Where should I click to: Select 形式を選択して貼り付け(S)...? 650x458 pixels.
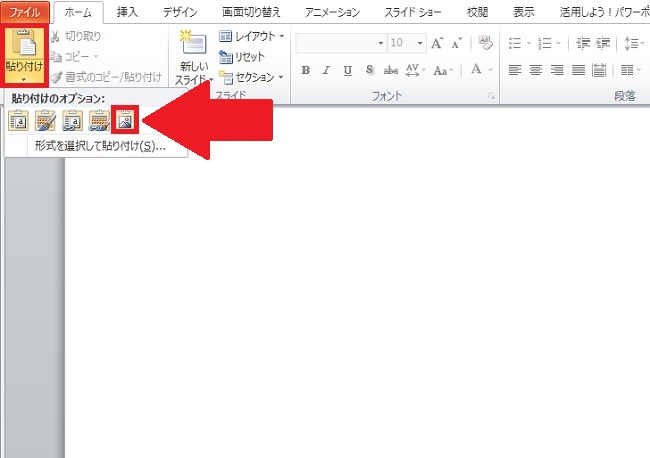pos(100,146)
